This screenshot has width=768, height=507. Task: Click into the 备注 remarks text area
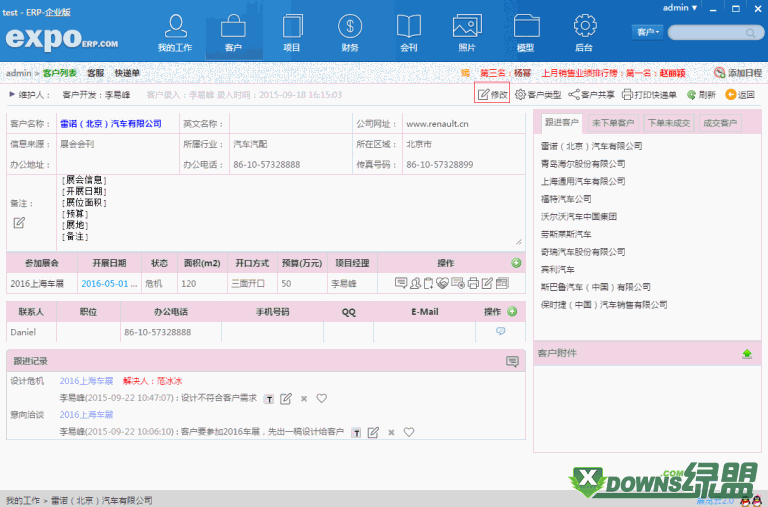click(x=290, y=211)
